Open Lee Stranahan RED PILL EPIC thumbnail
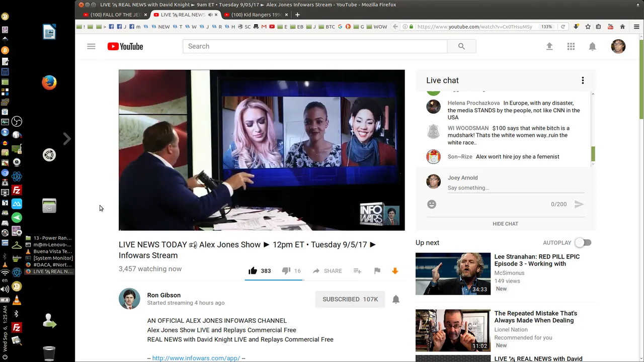The height and width of the screenshot is (362, 644). point(453,274)
